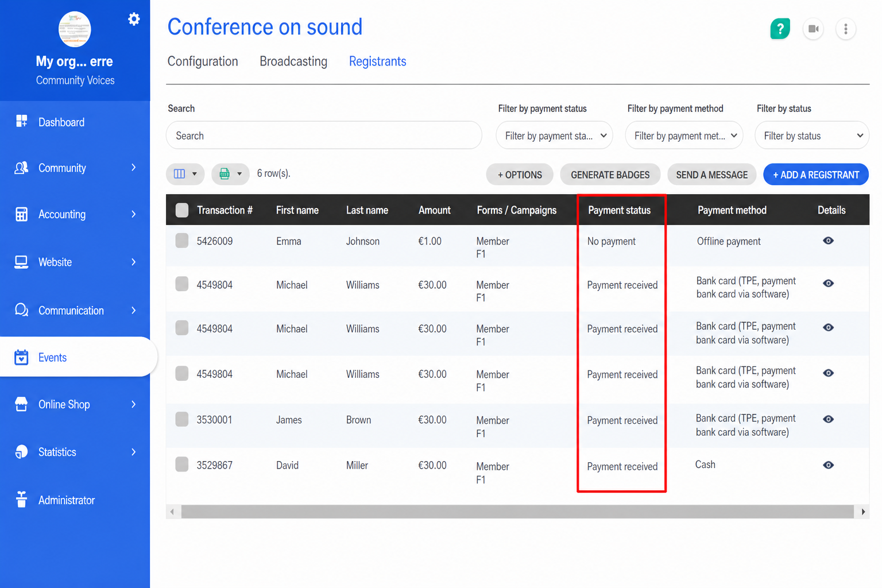View details eye icon for Emma Johnson
The image size is (882, 588).
point(828,241)
